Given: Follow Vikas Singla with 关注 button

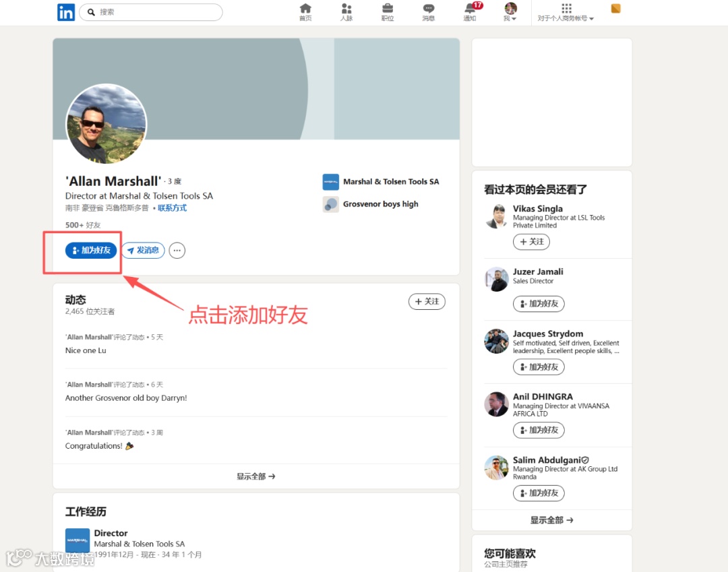Looking at the screenshot, I should [x=531, y=242].
